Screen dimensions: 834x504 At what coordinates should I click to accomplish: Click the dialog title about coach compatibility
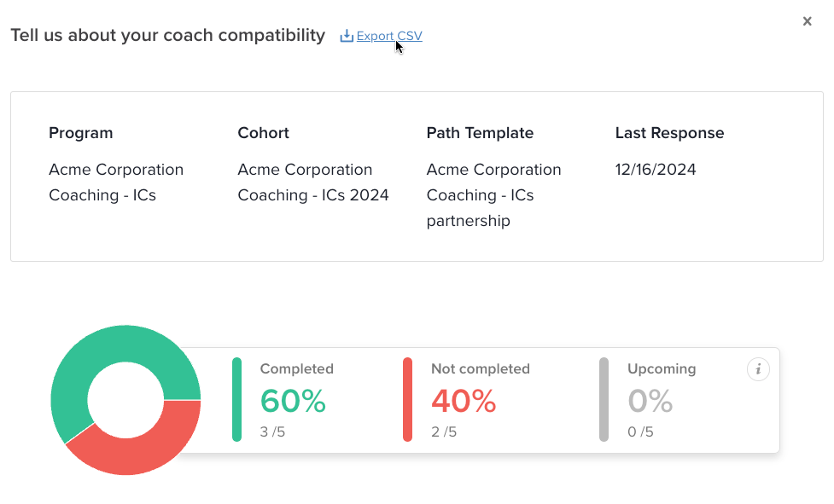point(168,35)
